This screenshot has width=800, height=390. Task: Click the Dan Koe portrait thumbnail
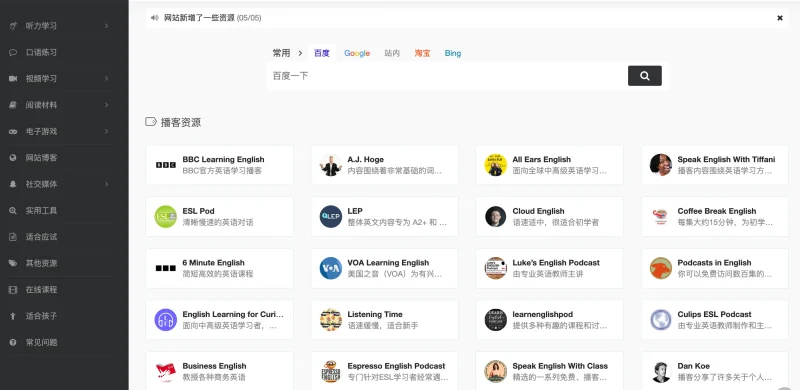point(661,372)
